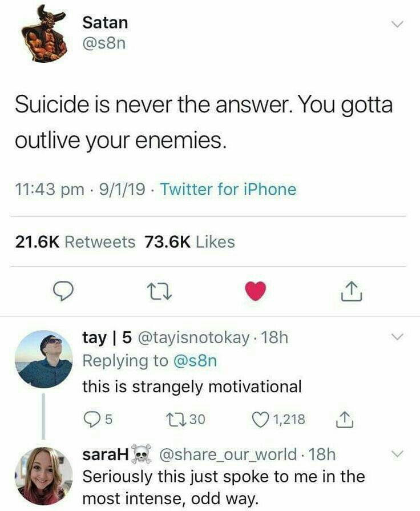Open saraH's profile avatar
Viewport: 420px width, 511px height.
pyautogui.click(x=44, y=476)
